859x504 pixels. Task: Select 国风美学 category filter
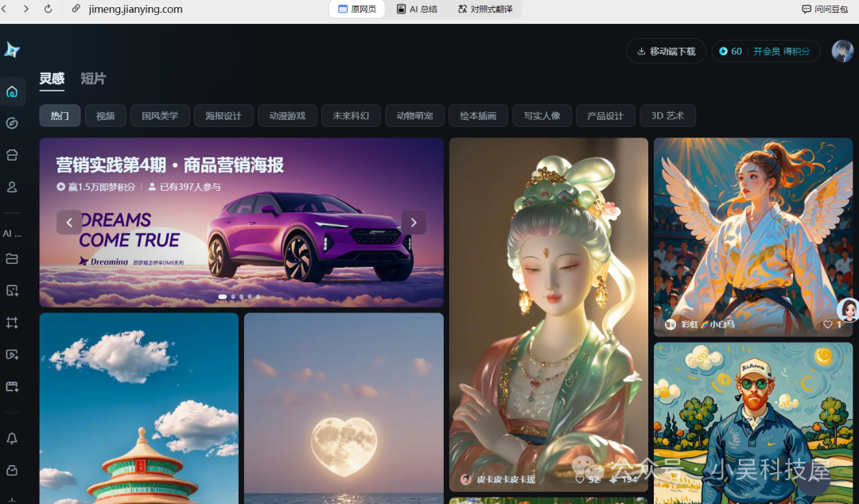160,115
